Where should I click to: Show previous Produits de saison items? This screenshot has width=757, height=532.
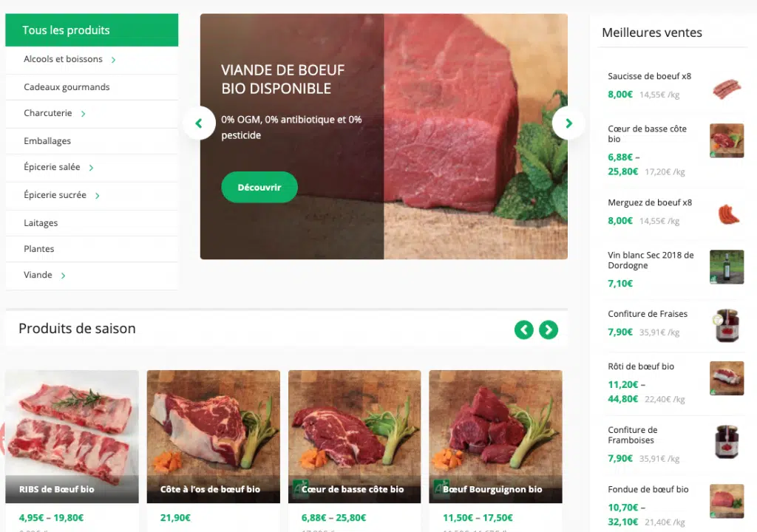point(524,330)
